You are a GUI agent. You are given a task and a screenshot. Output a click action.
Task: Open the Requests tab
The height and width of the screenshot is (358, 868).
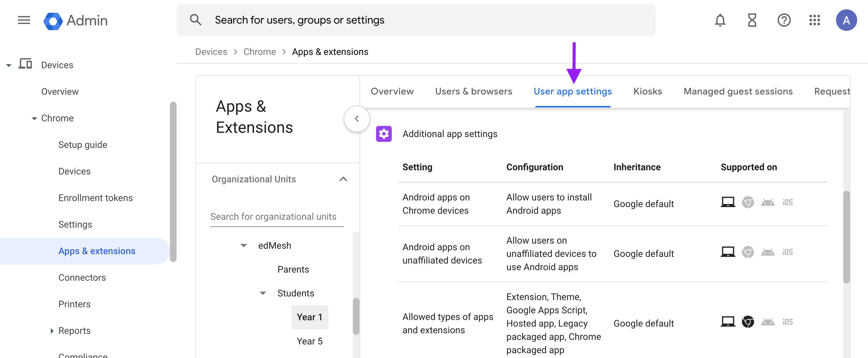tap(831, 91)
